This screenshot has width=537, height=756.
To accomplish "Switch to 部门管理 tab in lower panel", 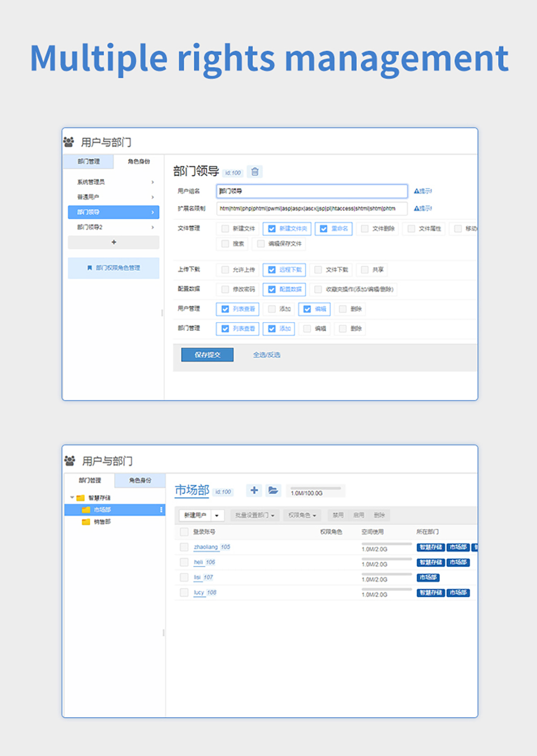I will pos(90,481).
